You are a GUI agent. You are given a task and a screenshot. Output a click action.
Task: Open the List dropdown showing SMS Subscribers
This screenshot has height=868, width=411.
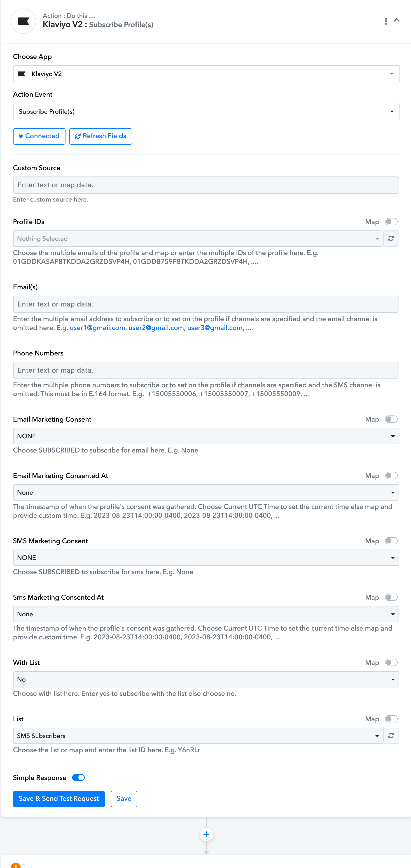(x=198, y=736)
